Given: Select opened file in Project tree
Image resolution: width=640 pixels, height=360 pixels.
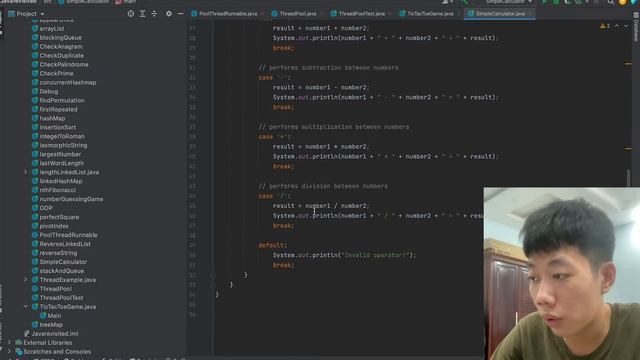Looking at the screenshot, I should 131,13.
